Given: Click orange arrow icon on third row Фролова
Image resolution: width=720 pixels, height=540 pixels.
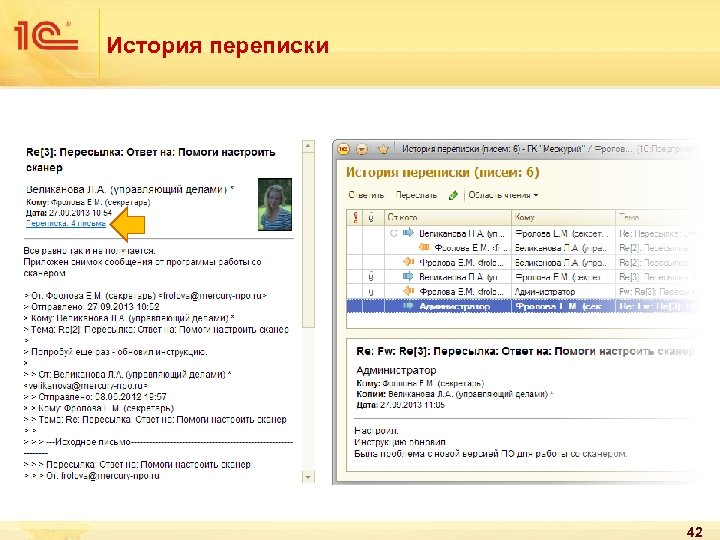Looking at the screenshot, I should point(408,262).
